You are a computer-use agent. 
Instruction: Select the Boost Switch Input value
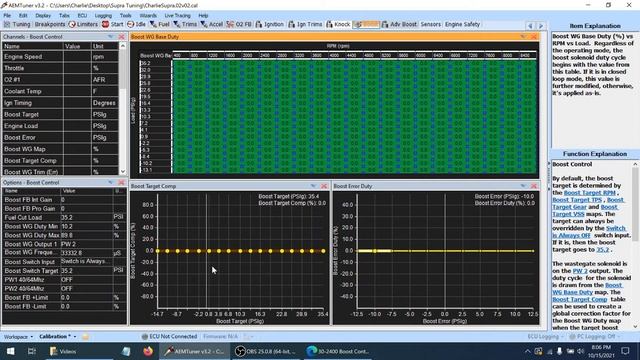coord(87,262)
